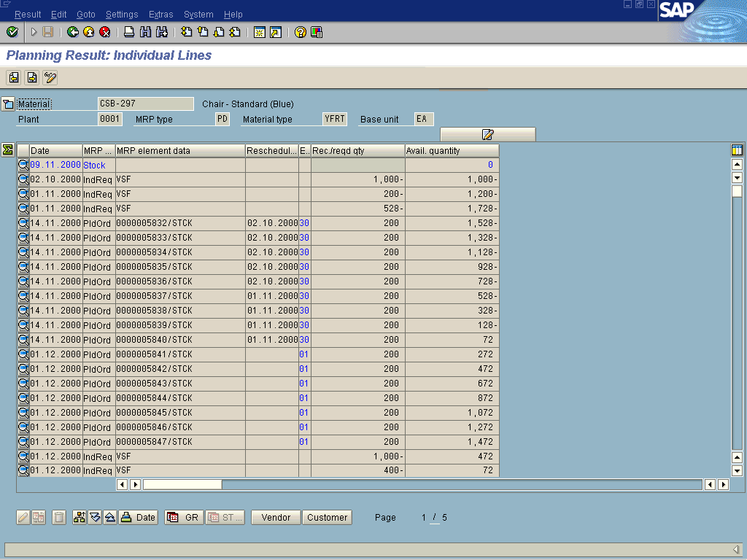Viewport: 747px width, 560px height.
Task: Click the order tree hierarchy icon
Action: 80,517
